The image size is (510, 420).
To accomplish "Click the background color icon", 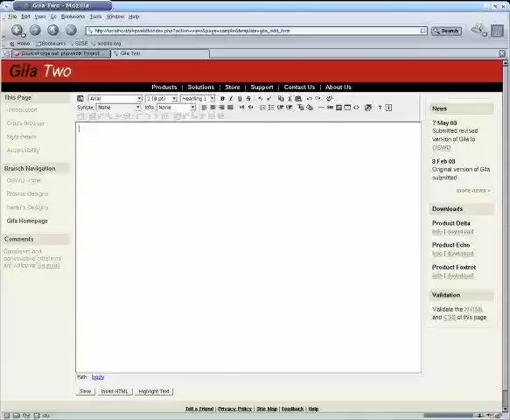I will click(310, 108).
